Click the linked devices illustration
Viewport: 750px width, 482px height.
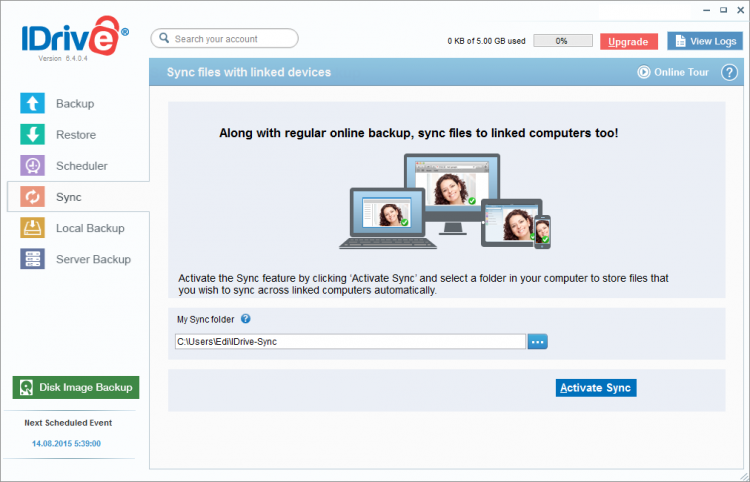click(x=445, y=201)
